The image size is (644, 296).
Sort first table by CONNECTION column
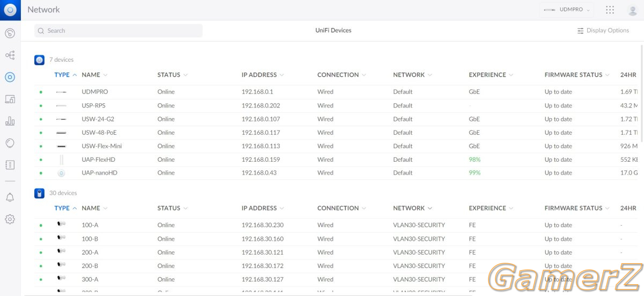(341, 75)
